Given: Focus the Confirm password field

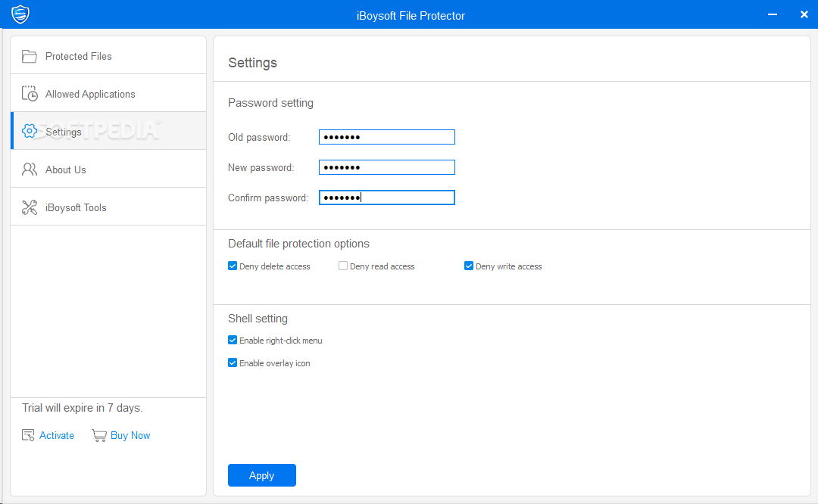Looking at the screenshot, I should pyautogui.click(x=386, y=198).
